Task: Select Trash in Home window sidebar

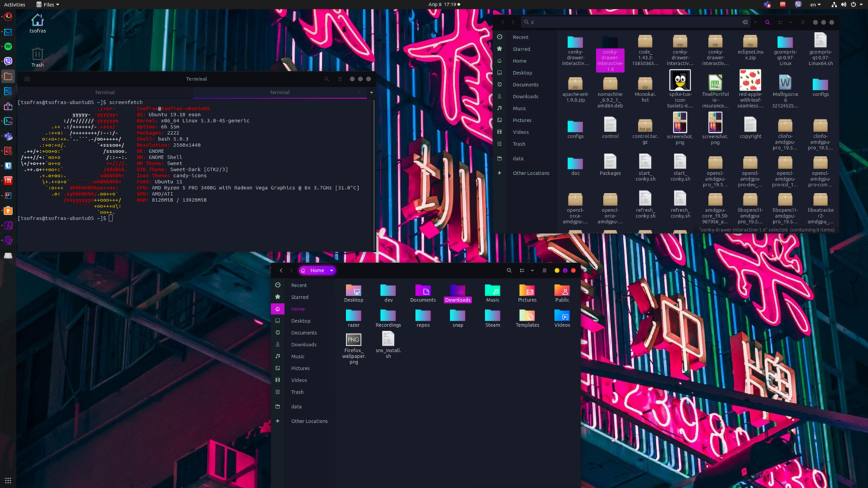Action: pyautogui.click(x=297, y=392)
